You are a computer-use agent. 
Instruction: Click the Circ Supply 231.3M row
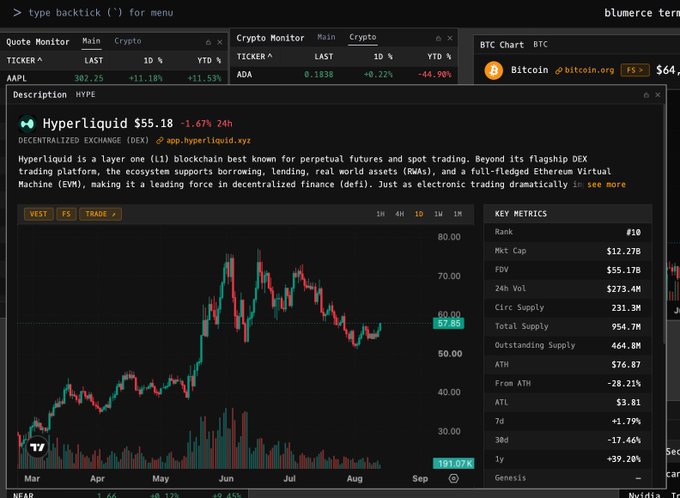(x=568, y=308)
